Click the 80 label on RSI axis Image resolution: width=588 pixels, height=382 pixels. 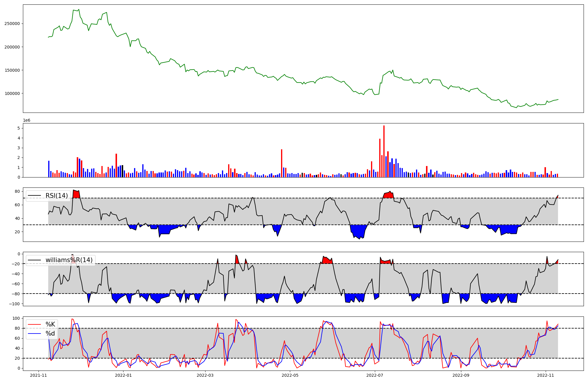(17, 192)
